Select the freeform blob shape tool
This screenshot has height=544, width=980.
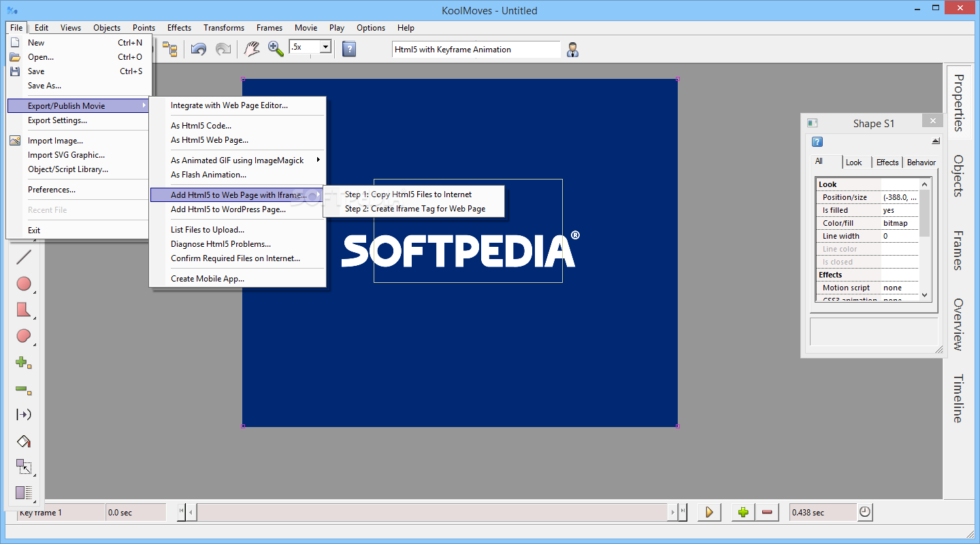point(24,336)
